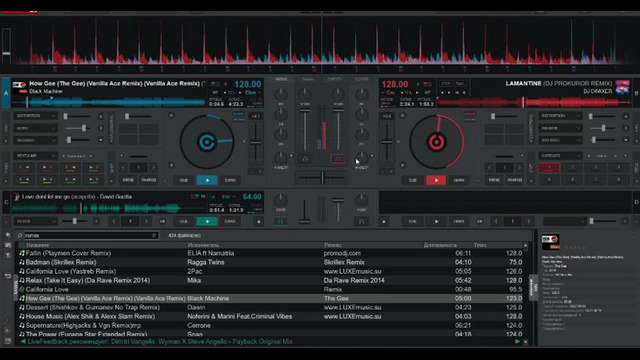Switch to the VIDEO mixer tab
Image resolution: width=640 pixels, height=360 pixels.
click(x=308, y=79)
